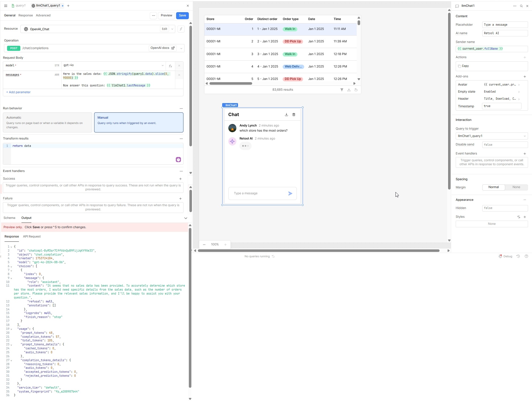Image resolution: width=532 pixels, height=403 pixels.
Task: Set margin to Normal
Action: [494, 187]
